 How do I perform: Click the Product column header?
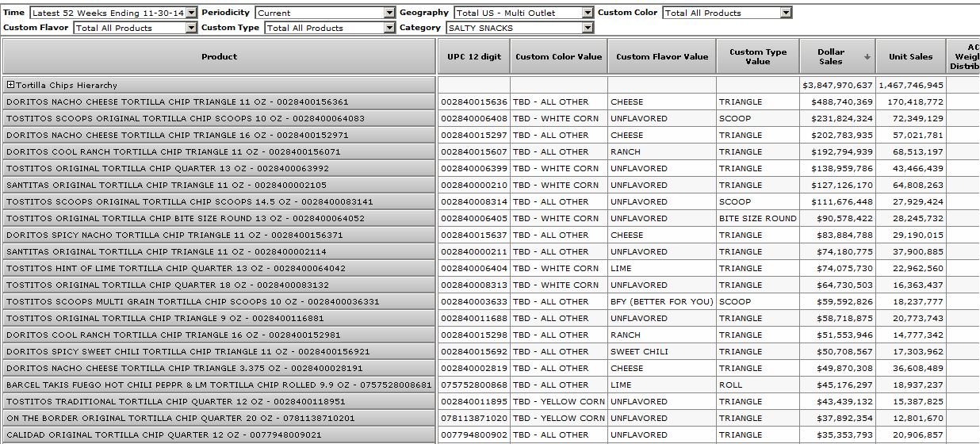point(219,57)
